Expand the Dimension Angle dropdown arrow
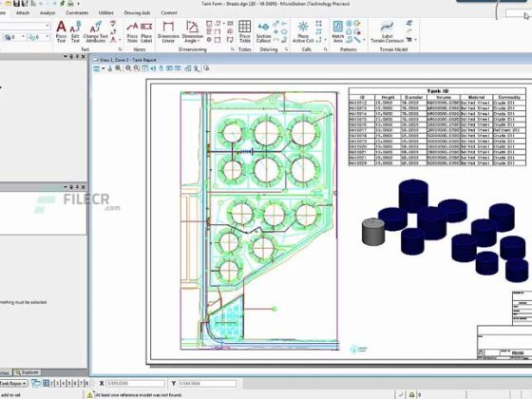532x399 pixels. [x=199, y=41]
